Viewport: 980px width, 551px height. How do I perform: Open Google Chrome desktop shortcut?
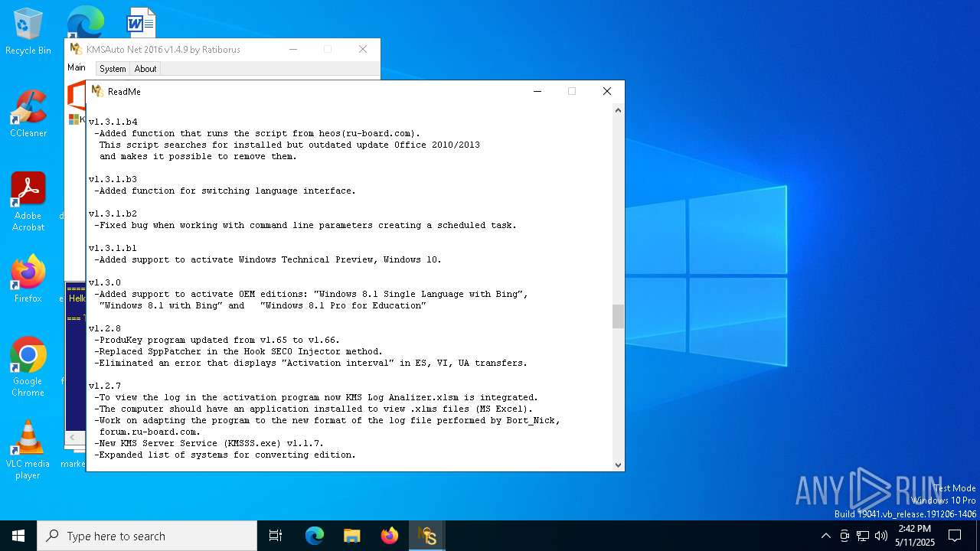tap(28, 367)
